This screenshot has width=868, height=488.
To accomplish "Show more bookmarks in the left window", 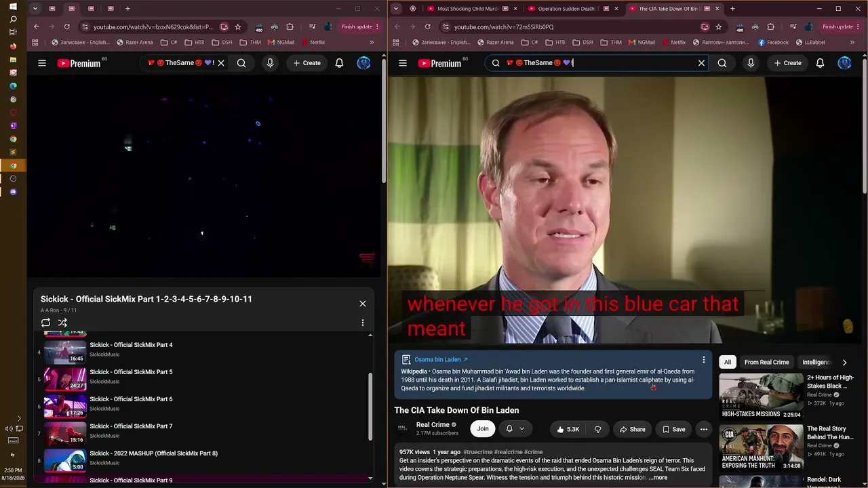I will pos(372,42).
